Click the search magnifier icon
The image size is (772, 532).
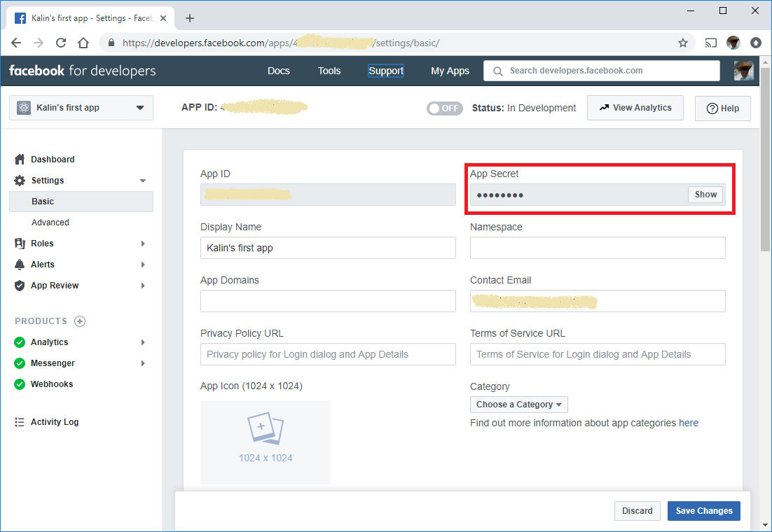click(x=498, y=71)
